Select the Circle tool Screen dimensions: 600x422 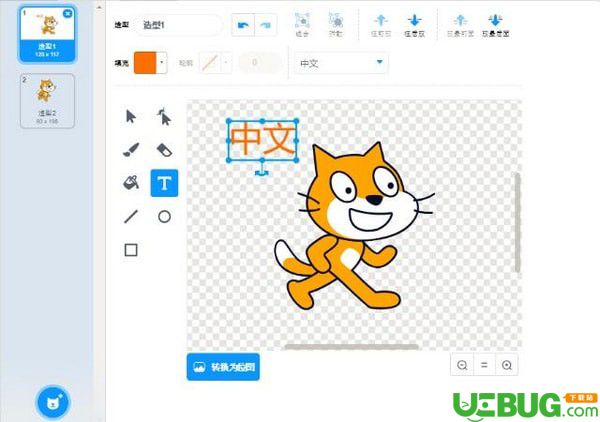tap(164, 217)
